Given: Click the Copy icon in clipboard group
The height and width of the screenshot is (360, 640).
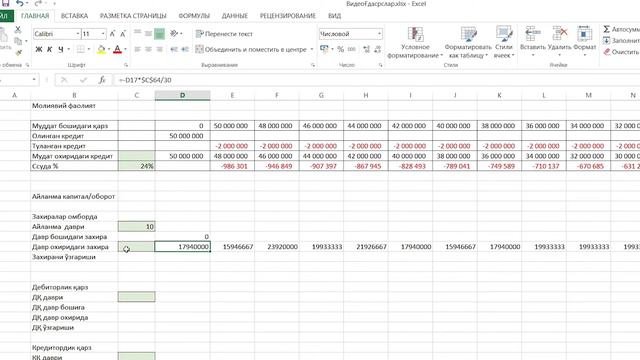Looking at the screenshot, I should tap(18, 41).
